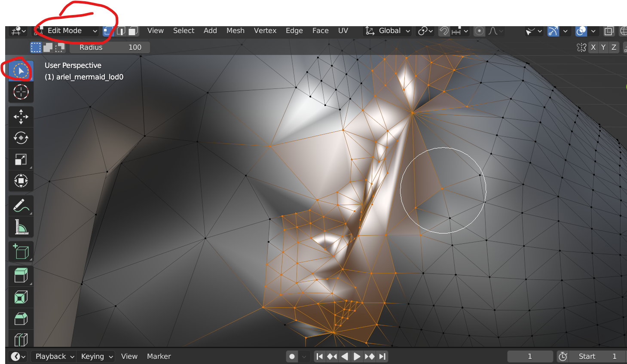The height and width of the screenshot is (364, 627).
Task: Play animation in reverse
Action: tap(344, 356)
